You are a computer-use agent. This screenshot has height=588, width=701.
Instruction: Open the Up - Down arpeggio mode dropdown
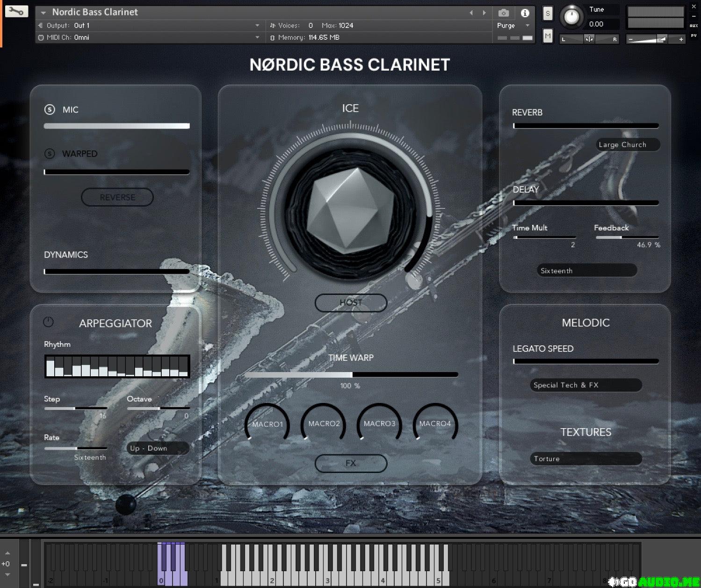[x=158, y=448]
